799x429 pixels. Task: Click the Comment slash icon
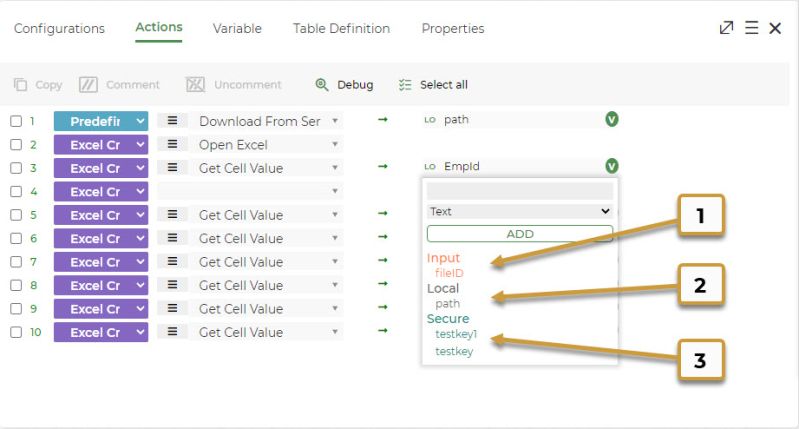(x=88, y=85)
